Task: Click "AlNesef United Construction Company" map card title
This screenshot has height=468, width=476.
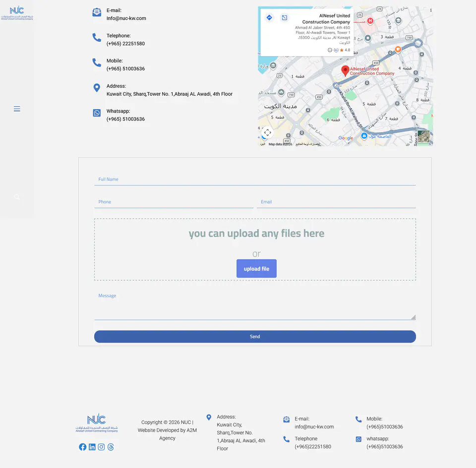Action: click(326, 19)
